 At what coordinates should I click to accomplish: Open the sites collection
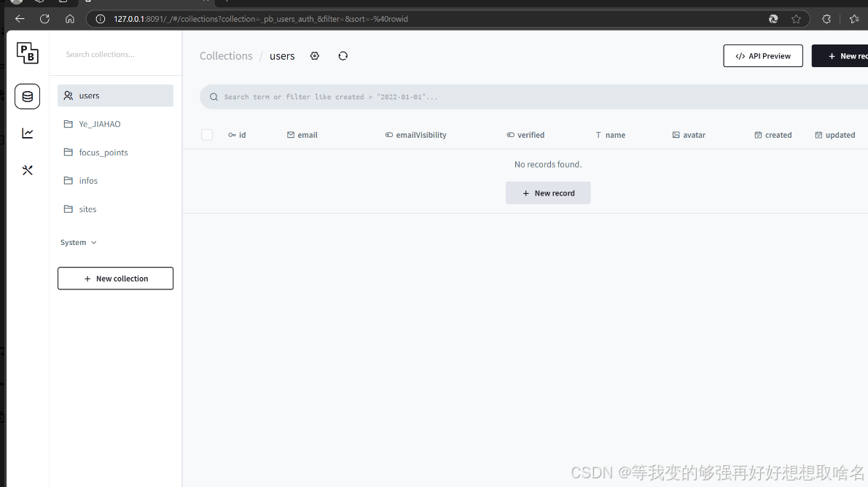[x=115, y=209]
